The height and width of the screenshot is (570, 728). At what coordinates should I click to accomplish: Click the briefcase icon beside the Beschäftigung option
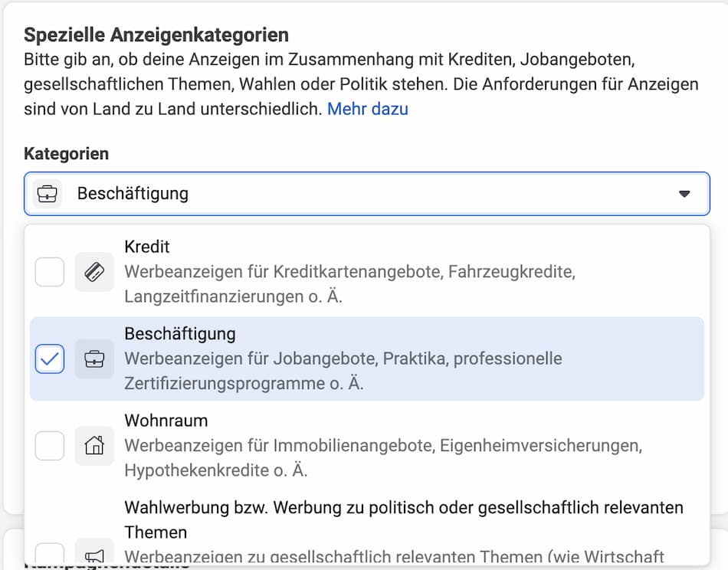pos(94,359)
